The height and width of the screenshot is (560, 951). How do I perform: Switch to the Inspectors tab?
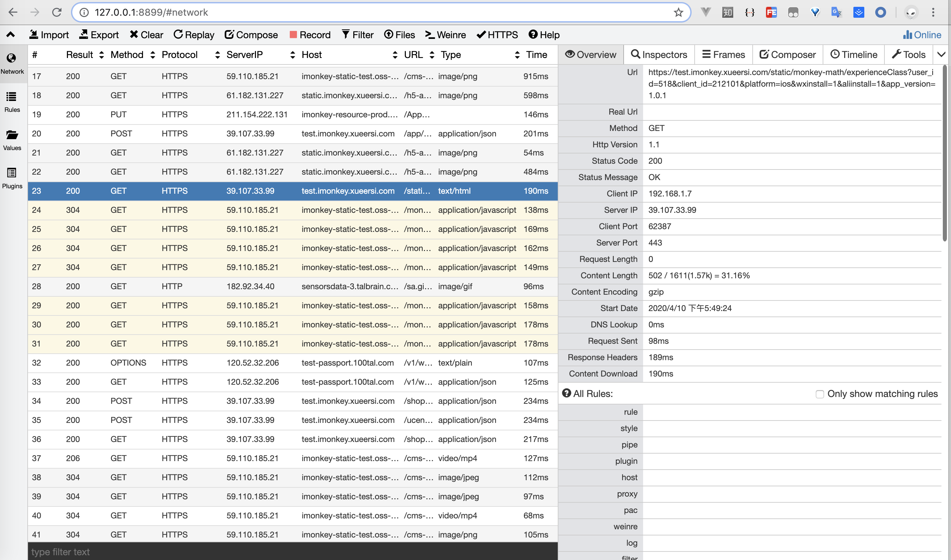(659, 55)
